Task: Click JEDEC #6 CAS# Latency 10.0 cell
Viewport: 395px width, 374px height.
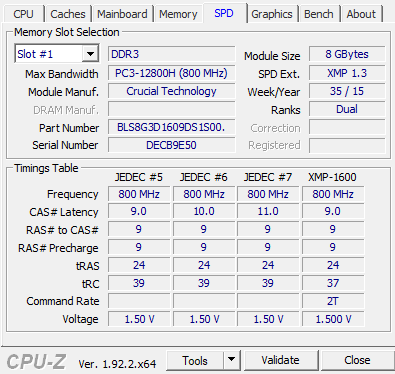Action: click(204, 211)
